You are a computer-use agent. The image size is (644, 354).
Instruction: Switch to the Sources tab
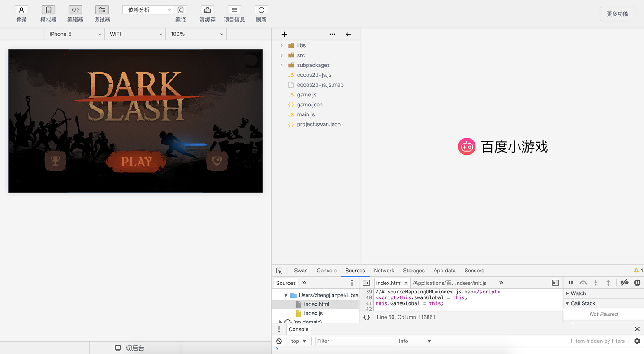355,271
